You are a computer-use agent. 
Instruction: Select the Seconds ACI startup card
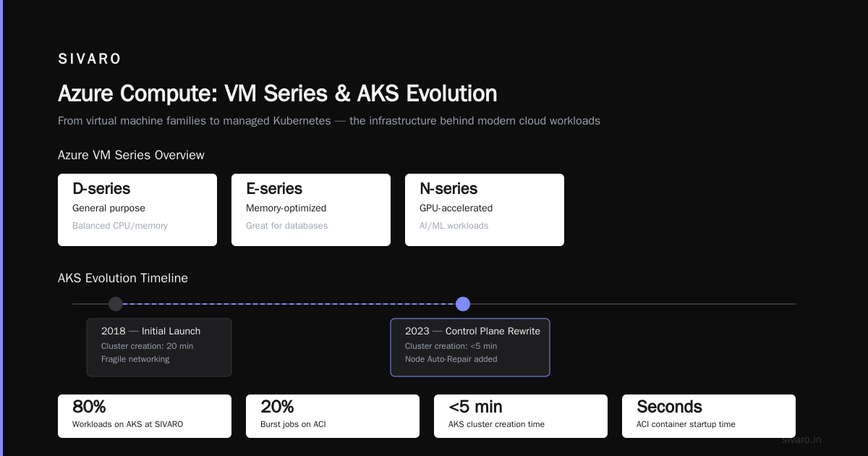[709, 416]
